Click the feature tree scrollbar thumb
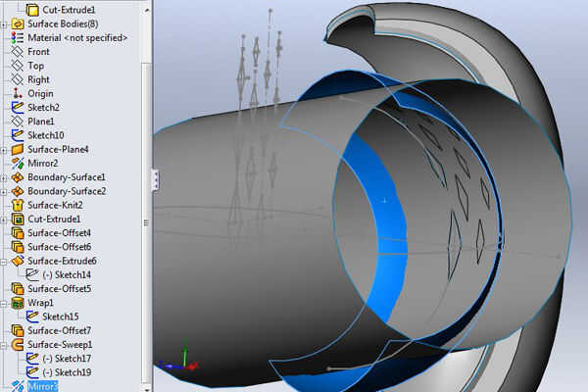The width and height of the screenshot is (588, 392). point(147,222)
